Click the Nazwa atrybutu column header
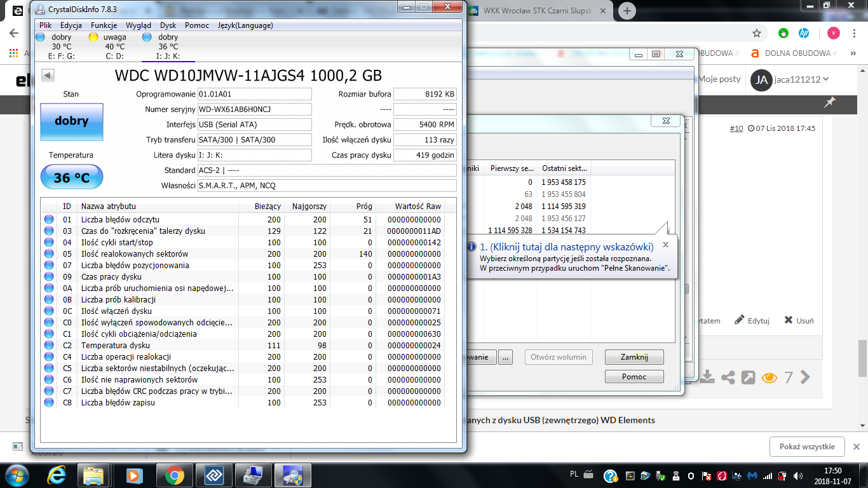 tap(158, 206)
